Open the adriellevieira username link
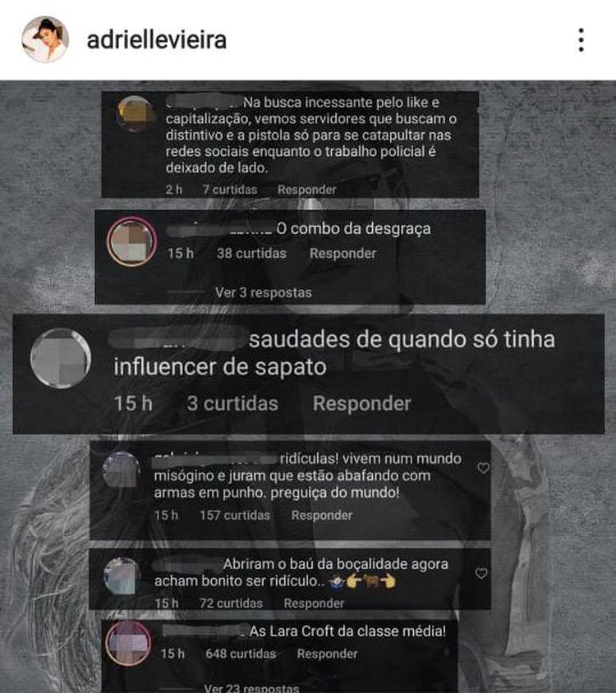The height and width of the screenshot is (693, 616). (x=157, y=40)
